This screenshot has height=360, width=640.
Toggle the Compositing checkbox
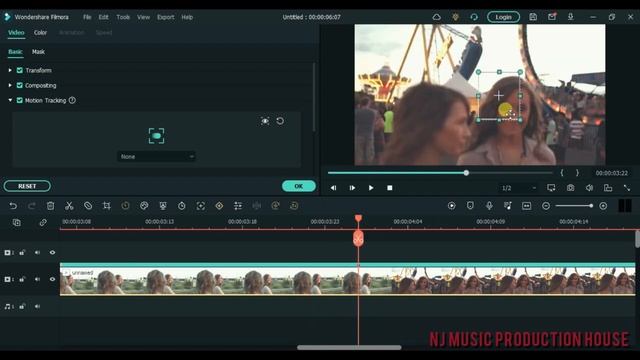pyautogui.click(x=20, y=85)
